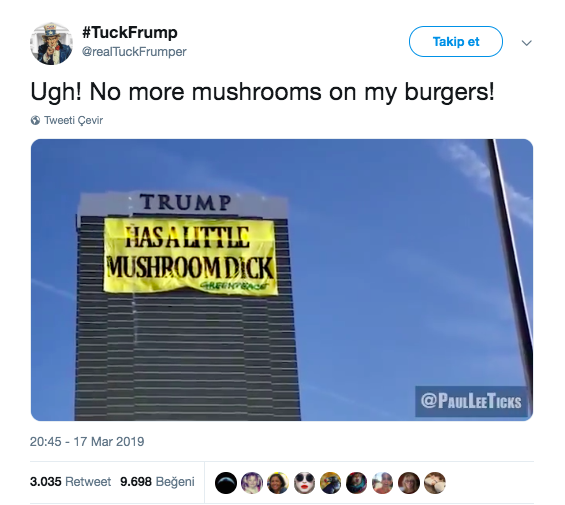Open the #TuckFrump profile avatar
The height and width of the screenshot is (505, 565).
click(x=51, y=44)
